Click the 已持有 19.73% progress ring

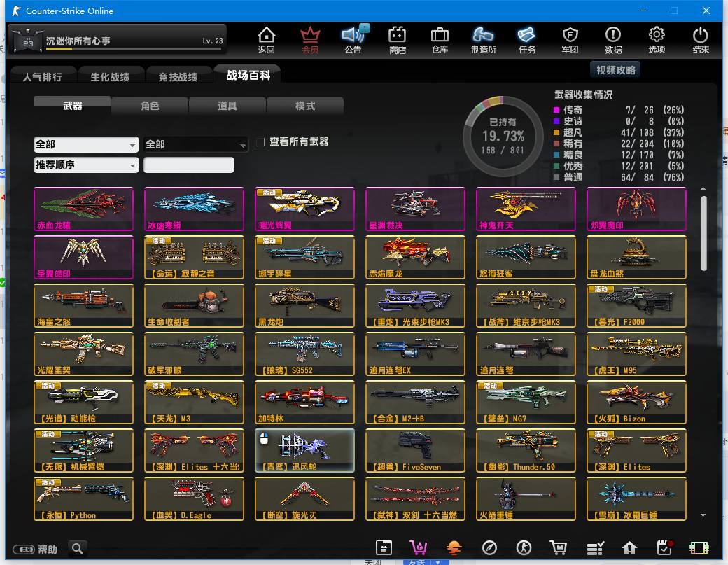tap(503, 136)
